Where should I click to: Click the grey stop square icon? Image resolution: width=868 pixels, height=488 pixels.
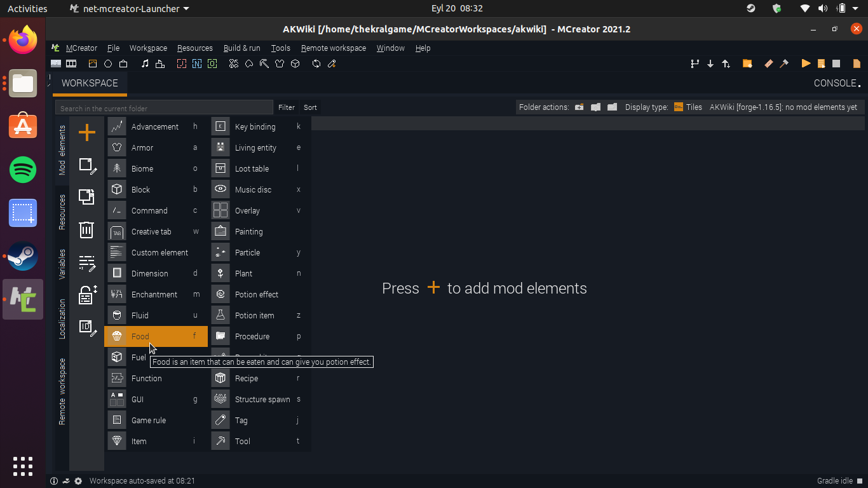tap(836, 64)
